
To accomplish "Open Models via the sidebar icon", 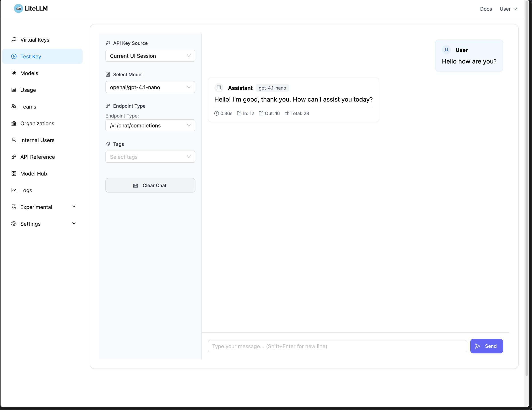I will point(14,73).
